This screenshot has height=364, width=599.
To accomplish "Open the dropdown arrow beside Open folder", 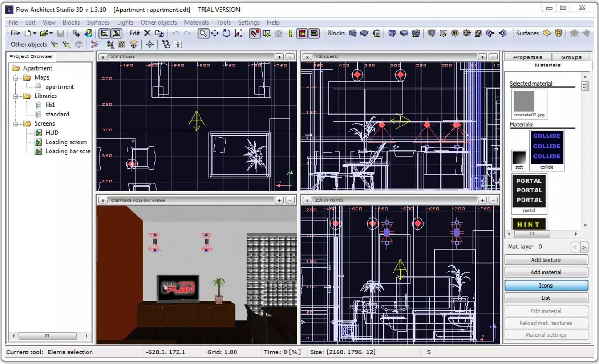I will click(51, 33).
